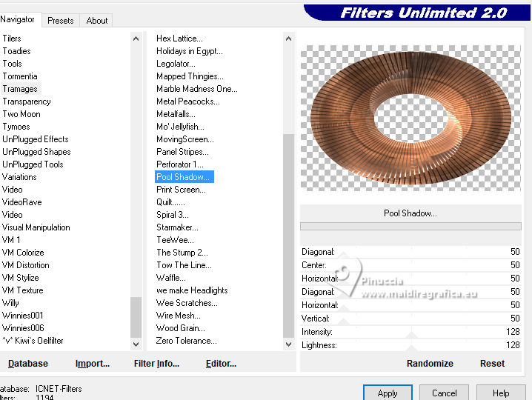Click the Center slider

pos(410,265)
